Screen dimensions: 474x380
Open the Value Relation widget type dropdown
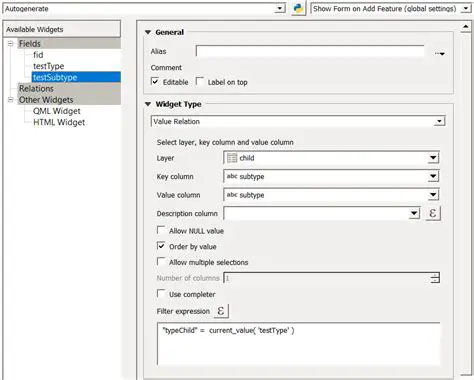[298, 121]
